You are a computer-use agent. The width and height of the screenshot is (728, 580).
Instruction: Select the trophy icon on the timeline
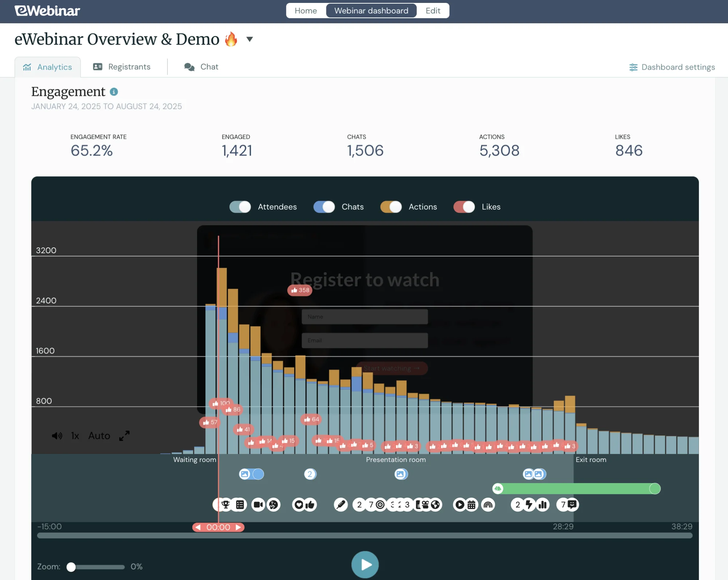[226, 505]
